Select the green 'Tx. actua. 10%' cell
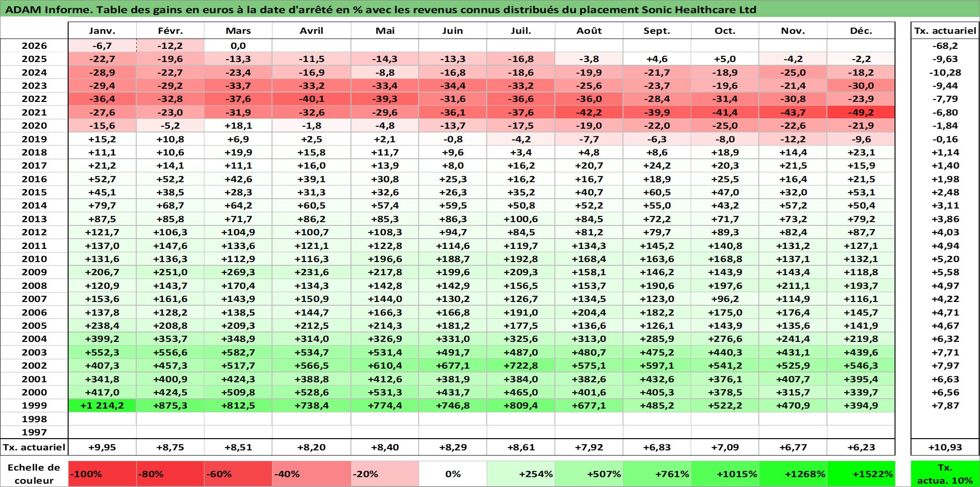 [945, 474]
